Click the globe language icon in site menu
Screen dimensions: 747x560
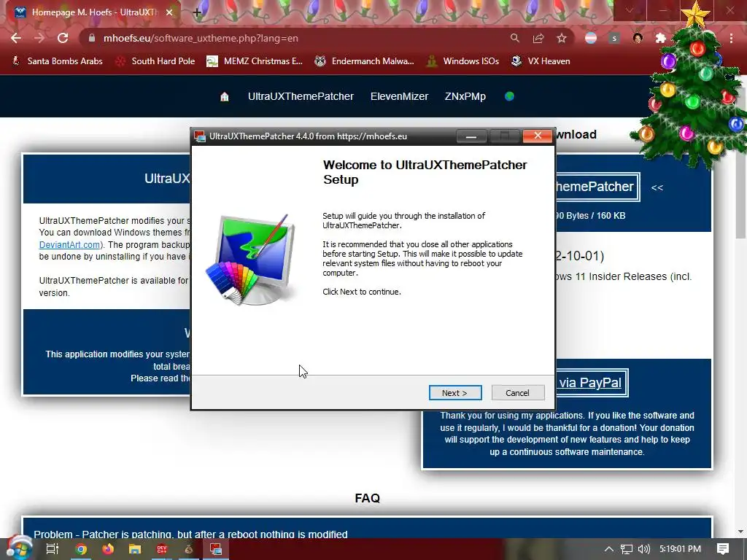(x=509, y=96)
